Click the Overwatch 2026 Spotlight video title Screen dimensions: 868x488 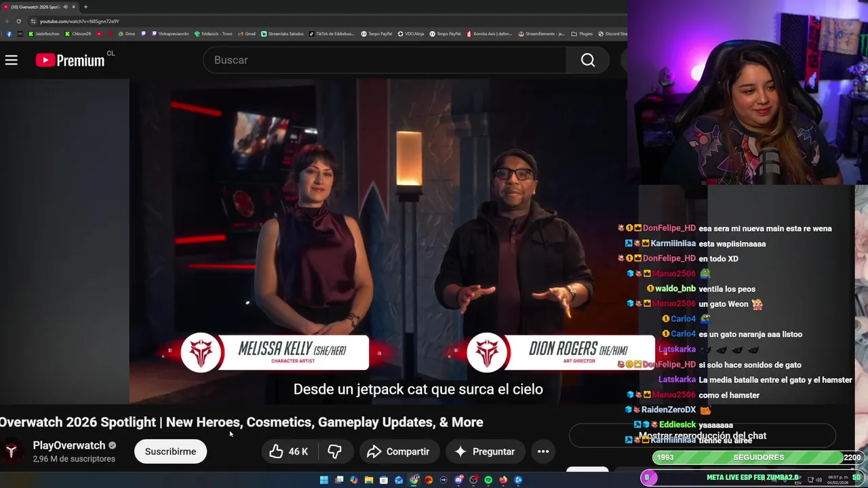[241, 422]
